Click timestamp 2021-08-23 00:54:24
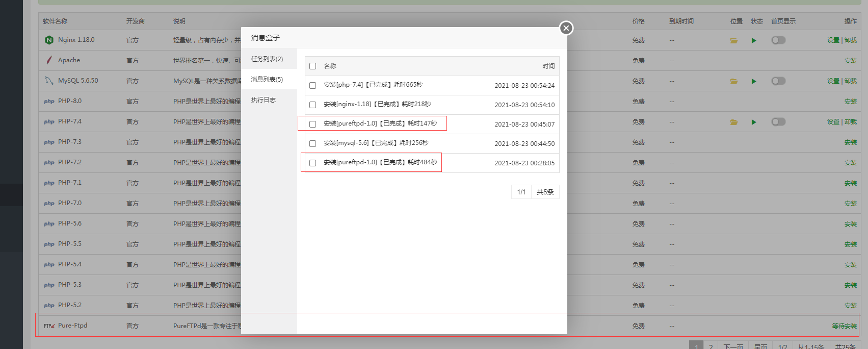This screenshot has width=868, height=349. (x=524, y=86)
